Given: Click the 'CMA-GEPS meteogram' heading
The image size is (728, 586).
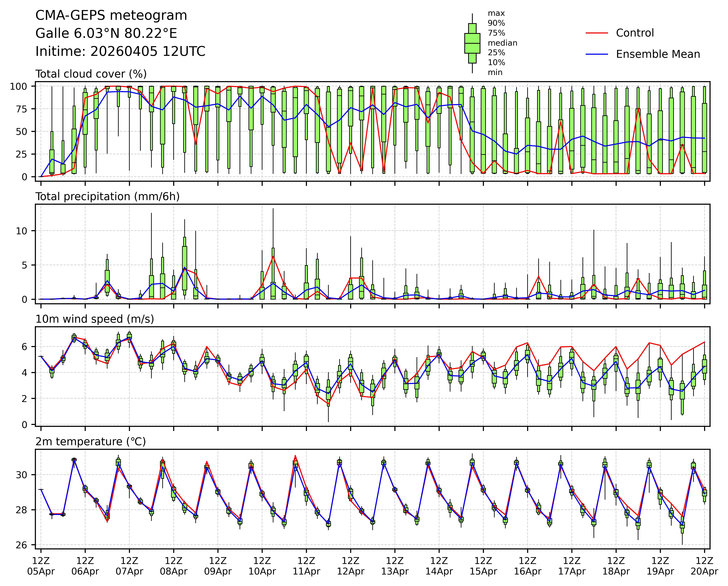Looking at the screenshot, I should click(x=111, y=15).
